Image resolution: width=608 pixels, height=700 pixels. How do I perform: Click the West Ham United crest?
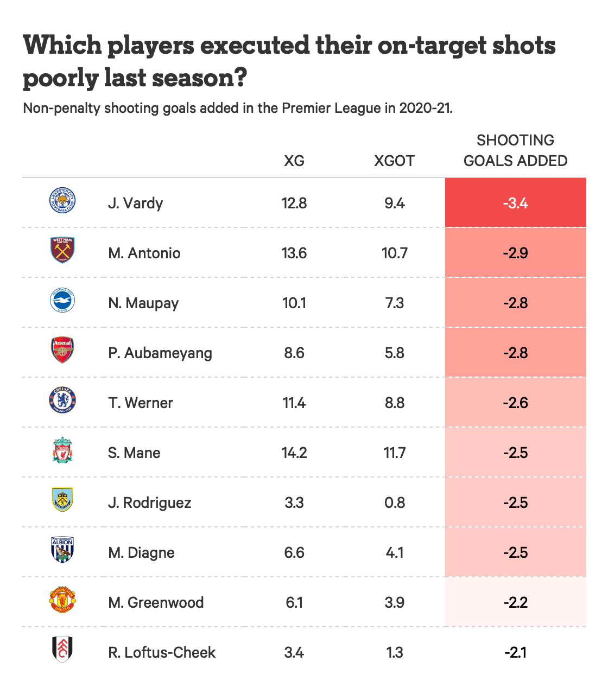tap(62, 250)
